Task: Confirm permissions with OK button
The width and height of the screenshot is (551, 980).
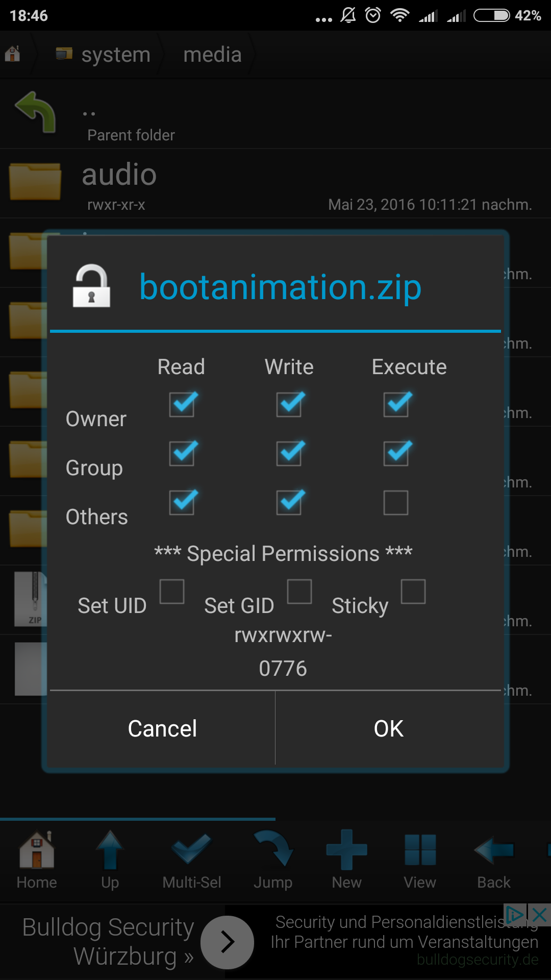Action: 388,728
